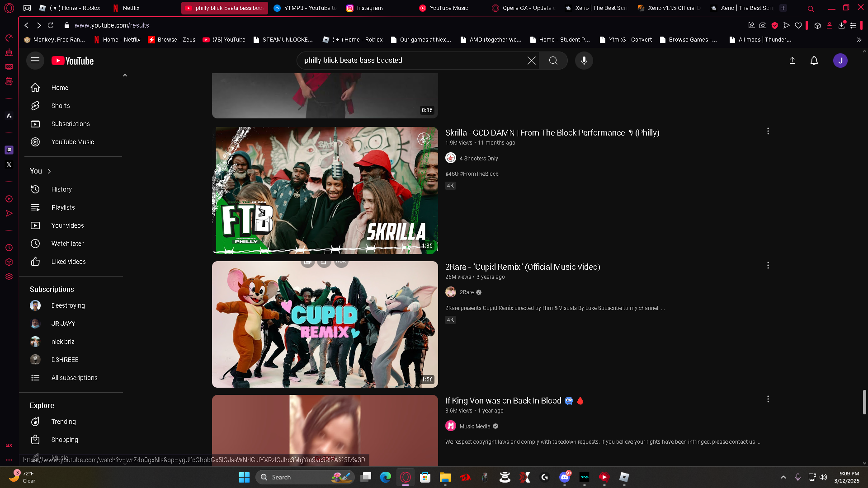This screenshot has width=868, height=488.
Task: Open If King Von was on Back In Blood title
Action: [514, 401]
